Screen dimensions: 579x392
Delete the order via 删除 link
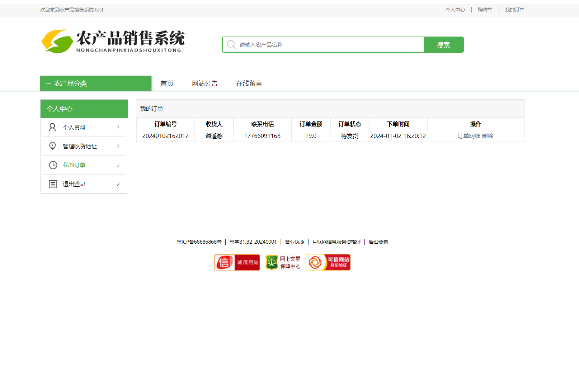pyautogui.click(x=489, y=136)
